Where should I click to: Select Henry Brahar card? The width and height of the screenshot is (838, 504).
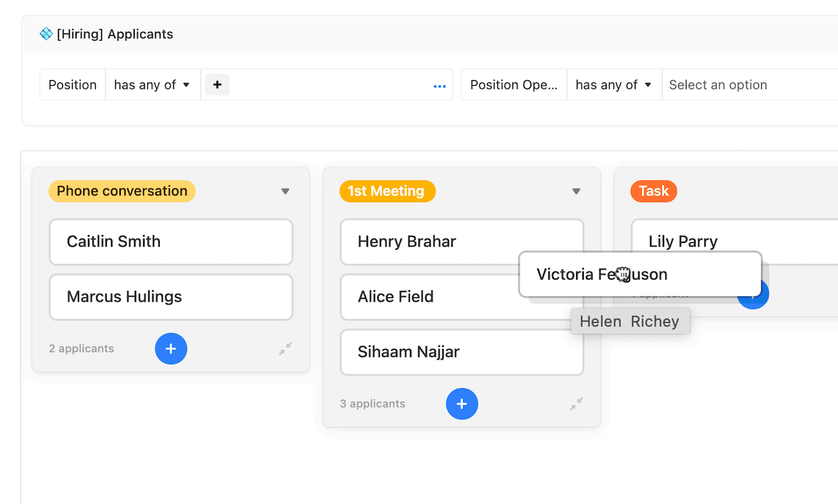(x=433, y=242)
